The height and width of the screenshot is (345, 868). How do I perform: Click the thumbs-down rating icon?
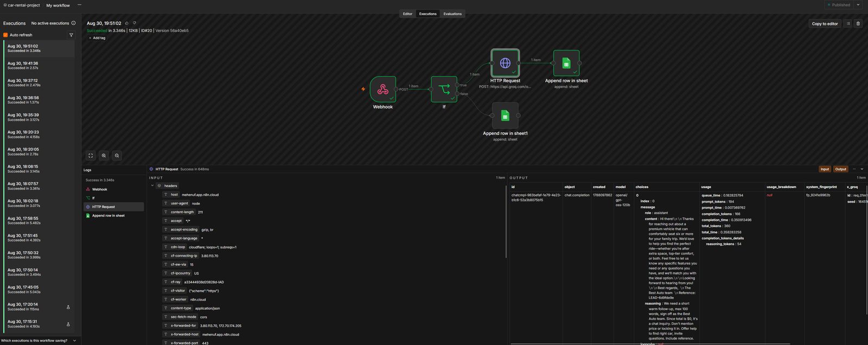coord(135,23)
